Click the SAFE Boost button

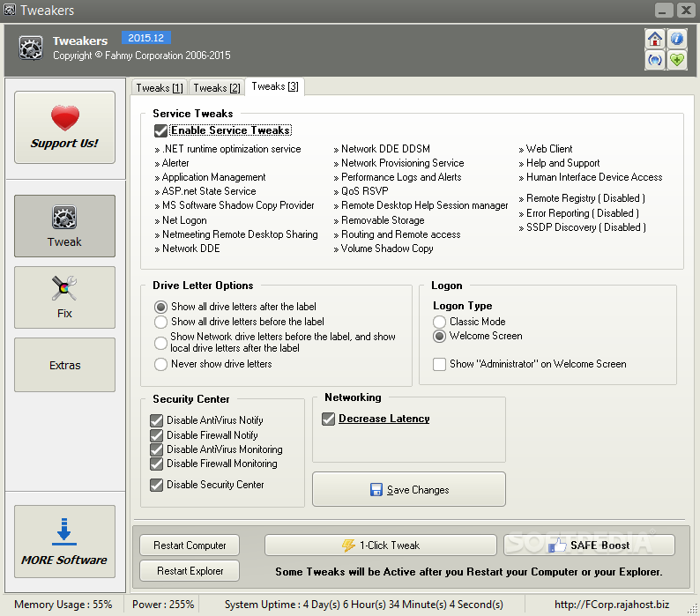pos(589,545)
